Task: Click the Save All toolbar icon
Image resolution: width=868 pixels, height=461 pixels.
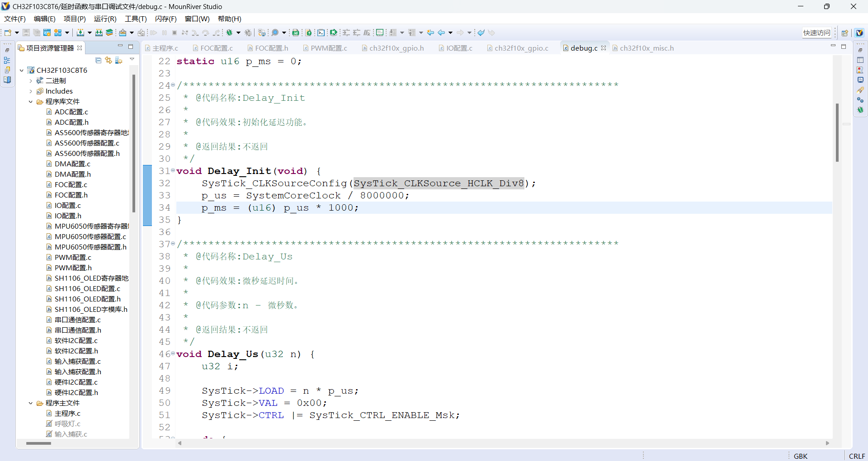Action: coord(37,33)
